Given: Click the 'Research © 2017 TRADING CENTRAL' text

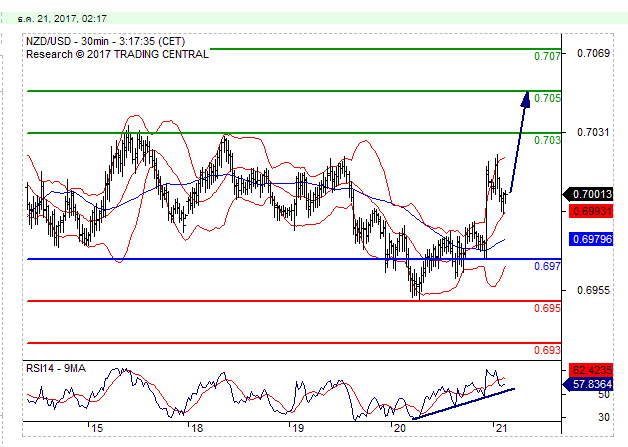Looking at the screenshot, I should tap(117, 54).
